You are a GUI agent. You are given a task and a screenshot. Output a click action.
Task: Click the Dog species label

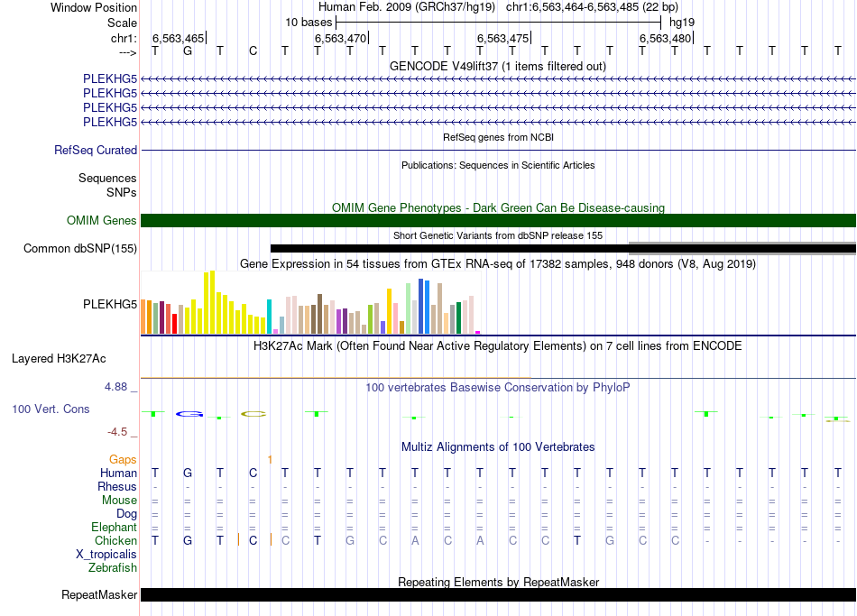(x=126, y=514)
